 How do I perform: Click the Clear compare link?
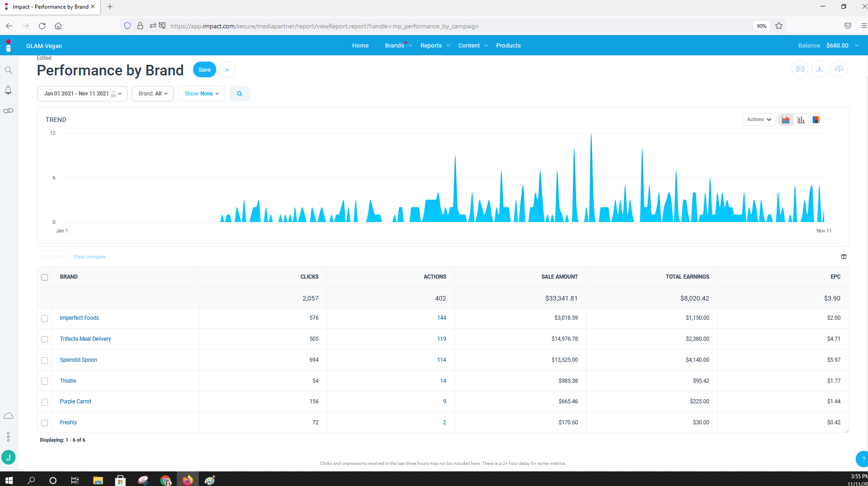pyautogui.click(x=90, y=257)
